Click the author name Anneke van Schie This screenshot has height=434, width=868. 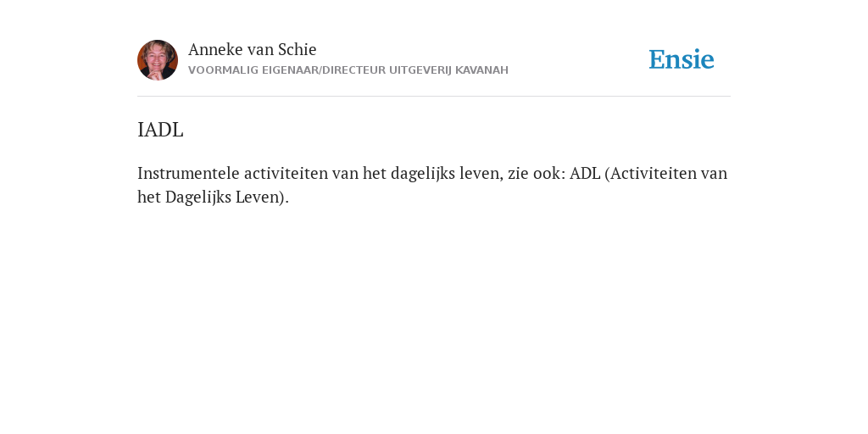click(x=252, y=49)
